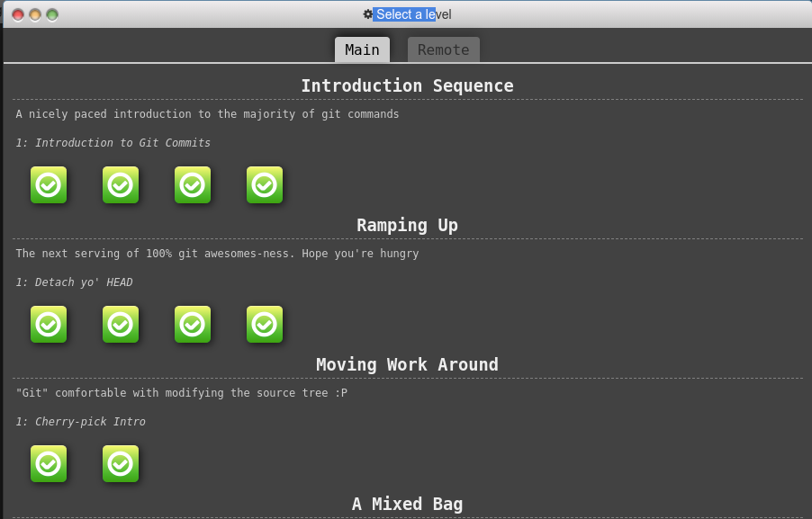
Task: Open second level in Introduction Sequence
Action: (x=121, y=184)
